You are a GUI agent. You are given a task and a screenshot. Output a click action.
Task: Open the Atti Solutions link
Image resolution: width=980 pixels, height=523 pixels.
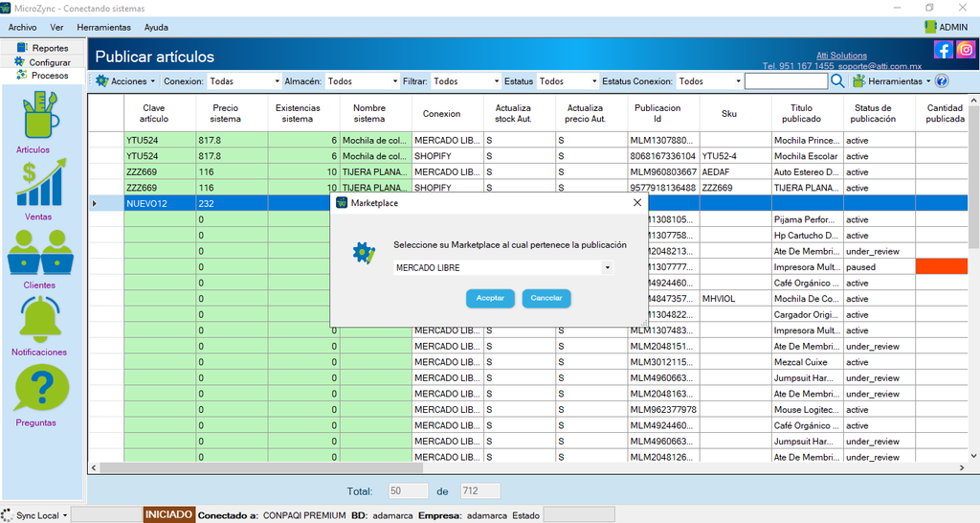point(841,55)
